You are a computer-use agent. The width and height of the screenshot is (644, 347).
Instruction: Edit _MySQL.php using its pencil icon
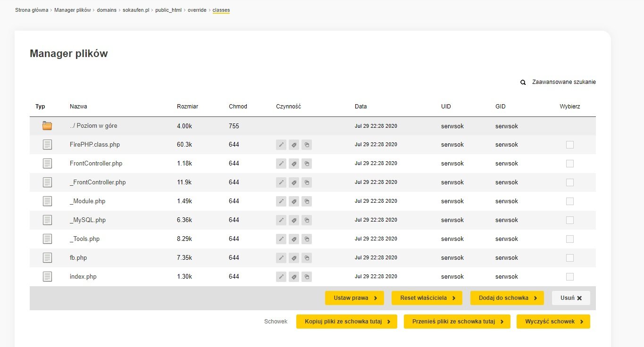(281, 220)
